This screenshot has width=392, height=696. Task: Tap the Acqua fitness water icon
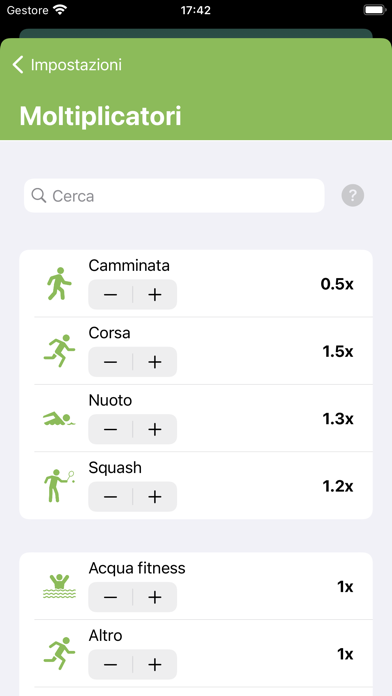click(59, 586)
